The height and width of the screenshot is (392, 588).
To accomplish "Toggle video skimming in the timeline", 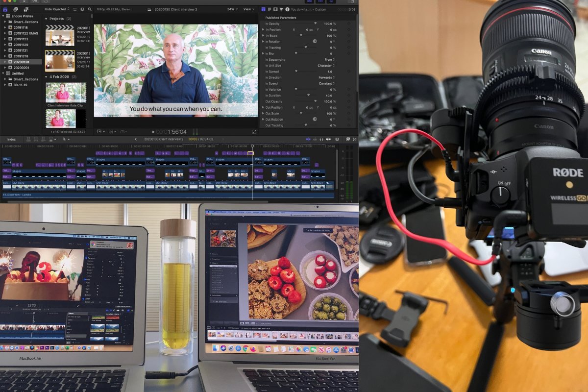I will (x=308, y=139).
